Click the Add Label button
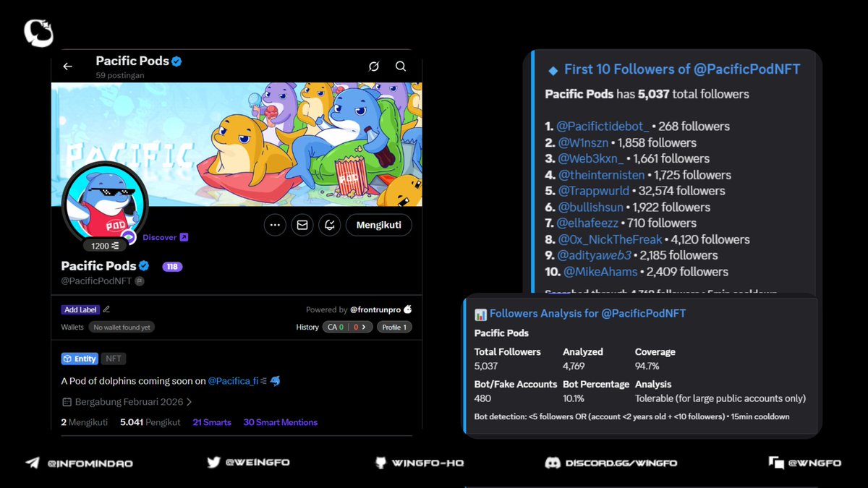The width and height of the screenshot is (868, 488). pyautogui.click(x=80, y=309)
